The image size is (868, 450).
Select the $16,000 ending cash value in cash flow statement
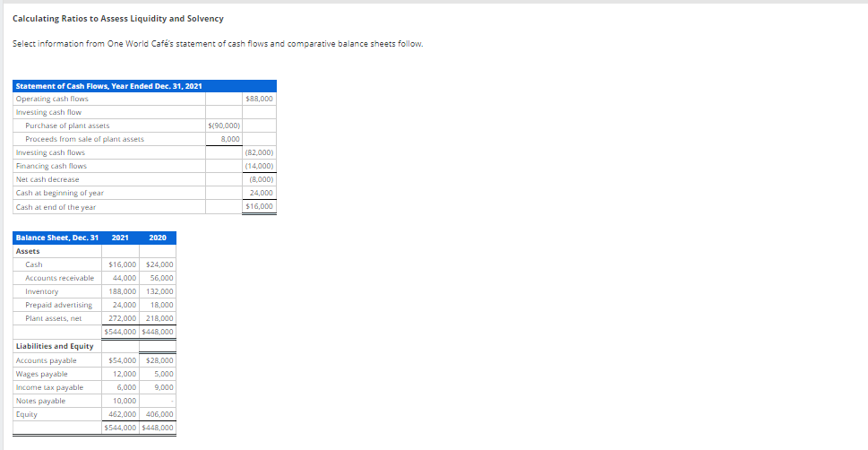click(x=259, y=206)
